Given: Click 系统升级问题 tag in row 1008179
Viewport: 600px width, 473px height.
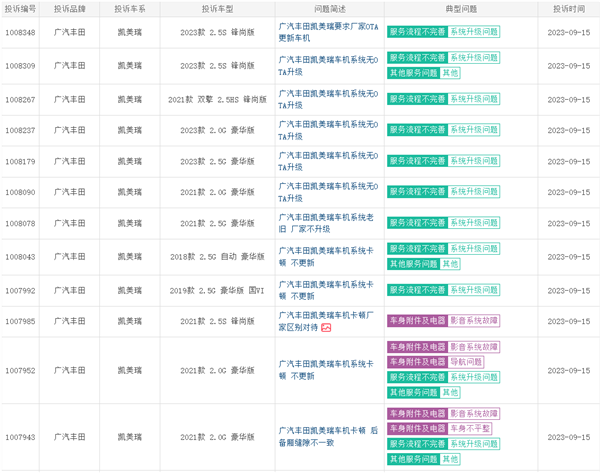Looking at the screenshot, I should [x=474, y=161].
